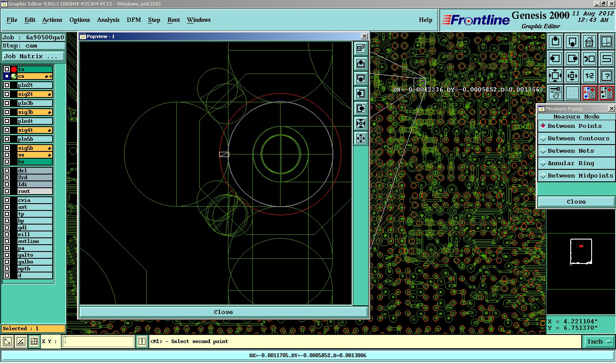
Task: Click the X Y coordinate input field
Action: point(98,341)
